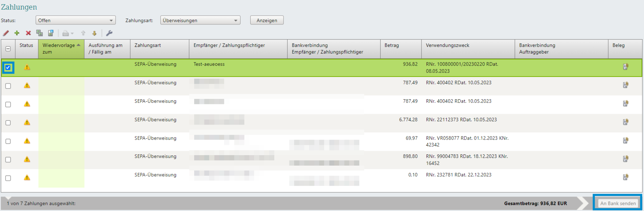Move payment down with yellow arrow
The image size is (644, 211).
tap(94, 33)
